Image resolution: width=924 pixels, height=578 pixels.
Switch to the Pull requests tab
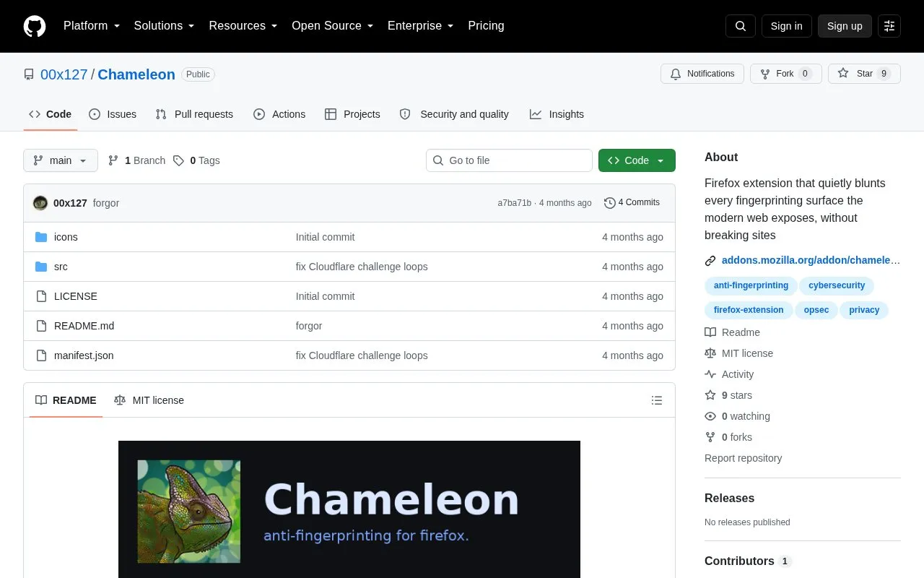[x=194, y=114]
